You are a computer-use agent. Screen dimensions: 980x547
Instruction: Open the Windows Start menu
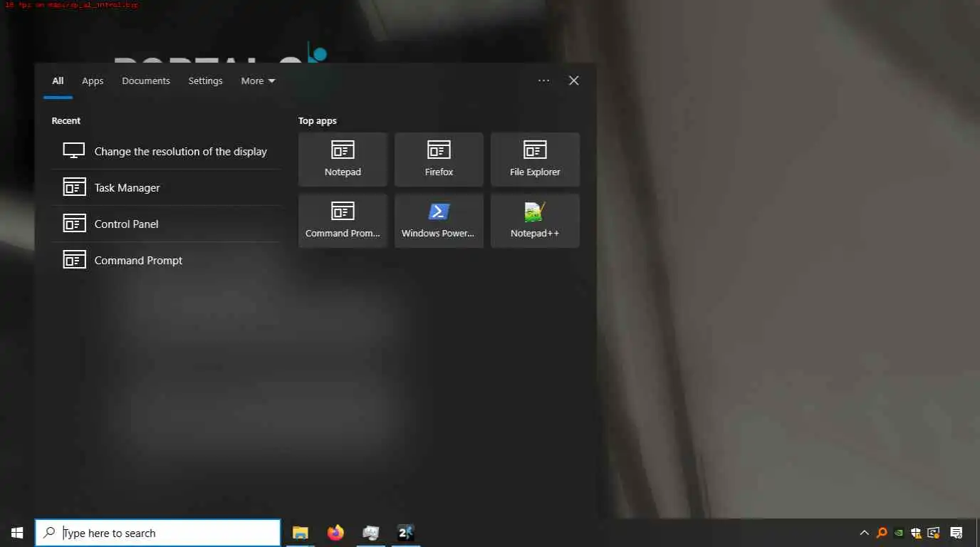[17, 533]
